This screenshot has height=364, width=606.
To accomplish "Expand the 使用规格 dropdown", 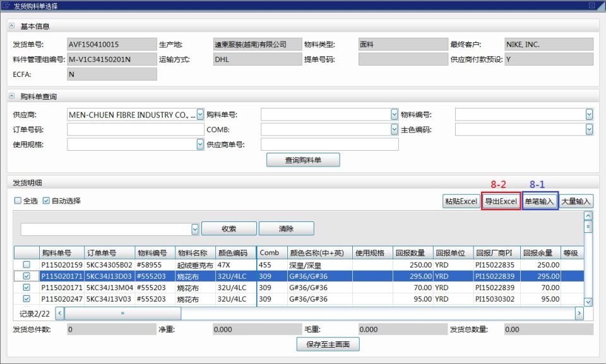I will [200, 144].
